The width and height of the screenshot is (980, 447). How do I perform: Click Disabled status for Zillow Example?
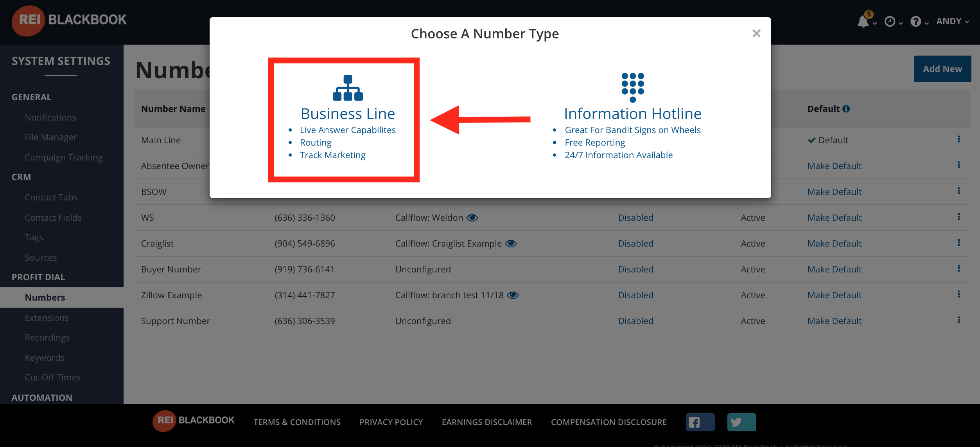[635, 295]
